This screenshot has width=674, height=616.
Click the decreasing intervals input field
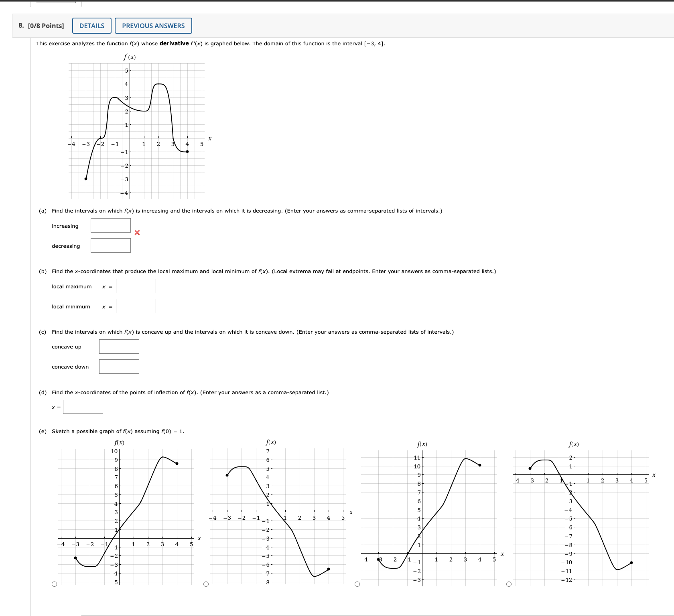click(x=111, y=245)
